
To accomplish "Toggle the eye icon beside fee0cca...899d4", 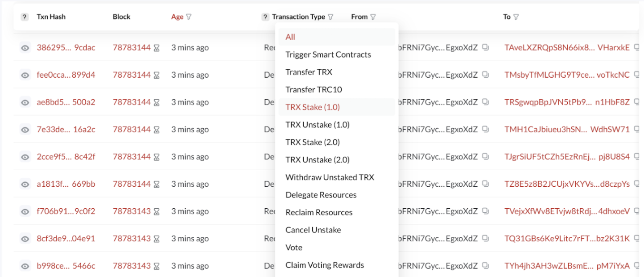I will click(x=25, y=75).
